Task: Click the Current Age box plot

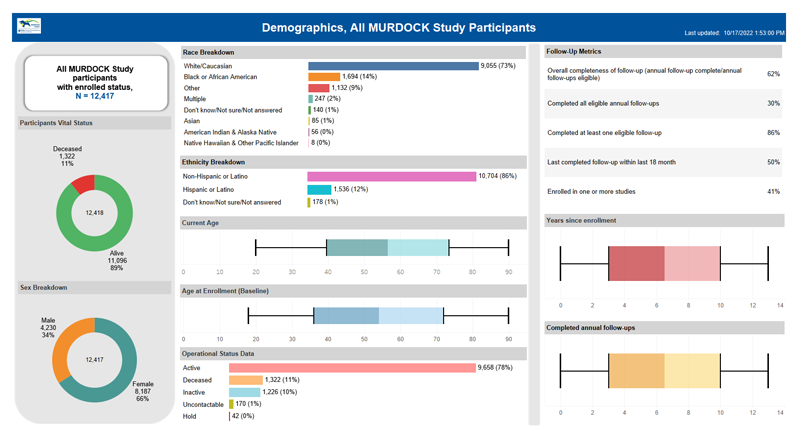Action: 382,248
